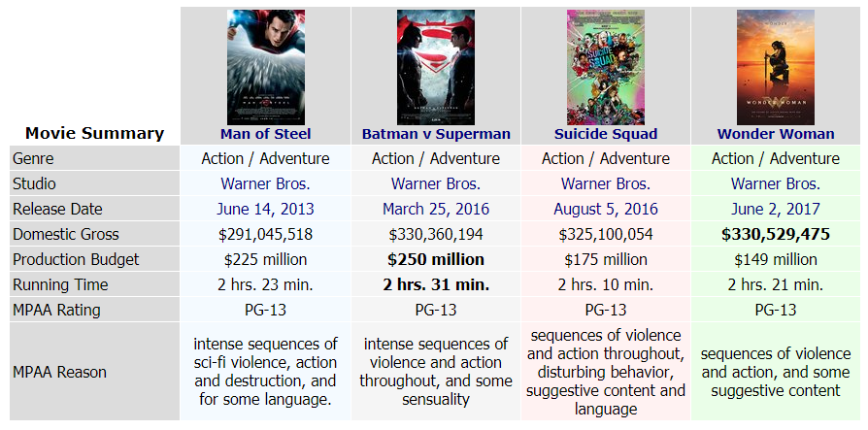Select the $330,529,475 domestic gross cell
This screenshot has width=868, height=430.
point(776,234)
